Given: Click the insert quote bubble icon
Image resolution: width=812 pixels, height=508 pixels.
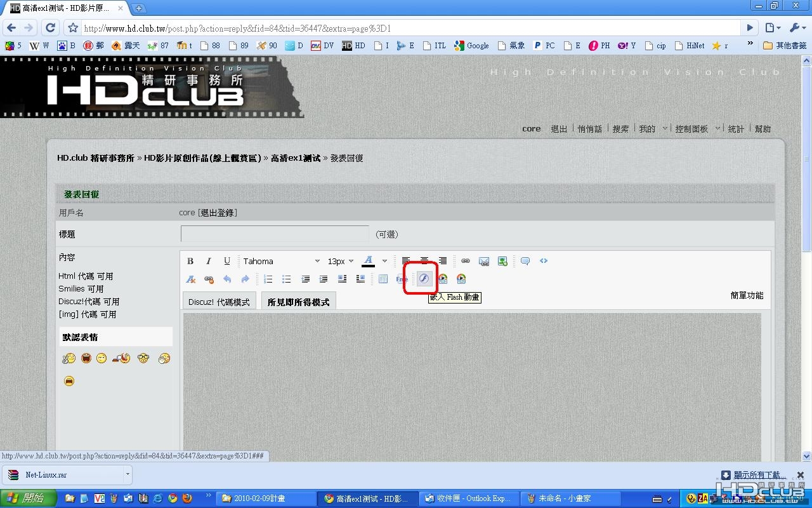Looking at the screenshot, I should pos(525,261).
